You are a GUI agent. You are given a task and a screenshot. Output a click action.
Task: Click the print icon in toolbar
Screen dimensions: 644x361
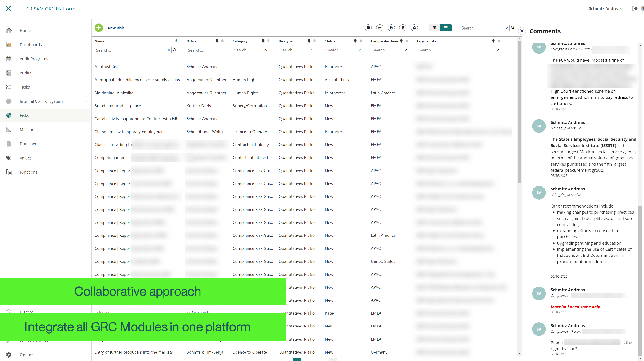379,28
